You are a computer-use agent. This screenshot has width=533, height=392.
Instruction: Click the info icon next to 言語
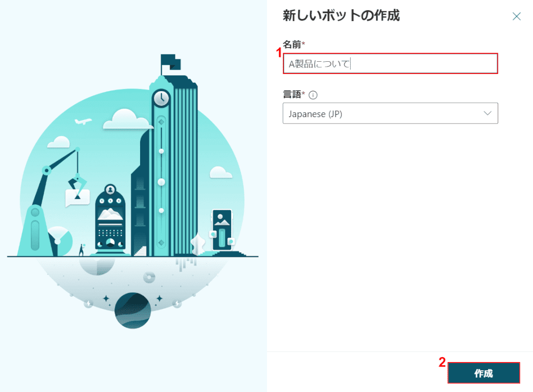313,95
